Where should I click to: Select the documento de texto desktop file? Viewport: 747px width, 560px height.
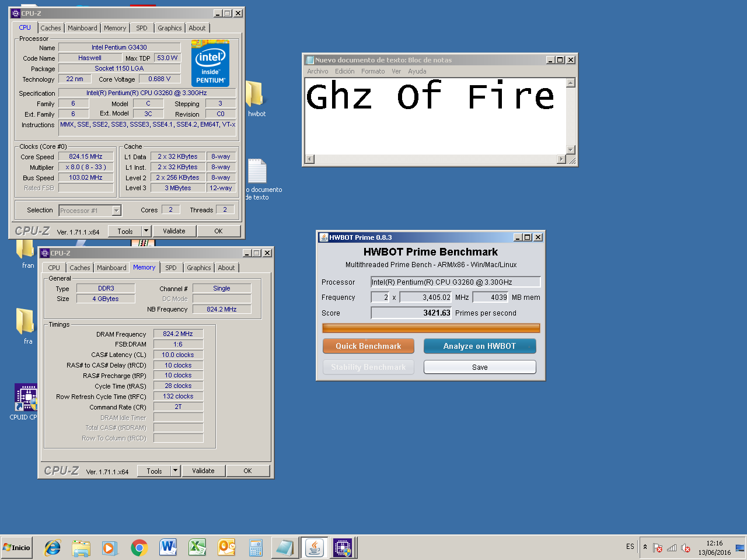click(257, 180)
